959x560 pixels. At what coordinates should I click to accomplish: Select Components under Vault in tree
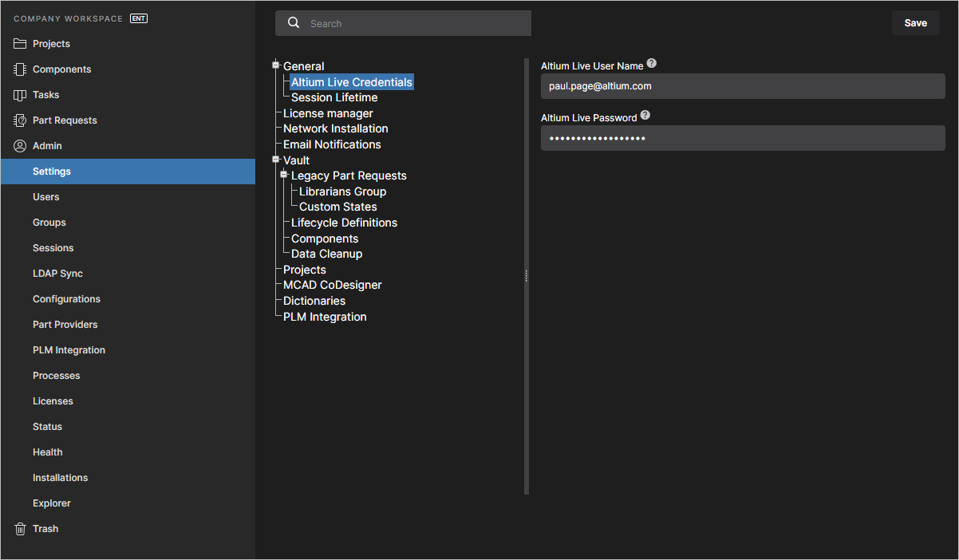coord(325,239)
